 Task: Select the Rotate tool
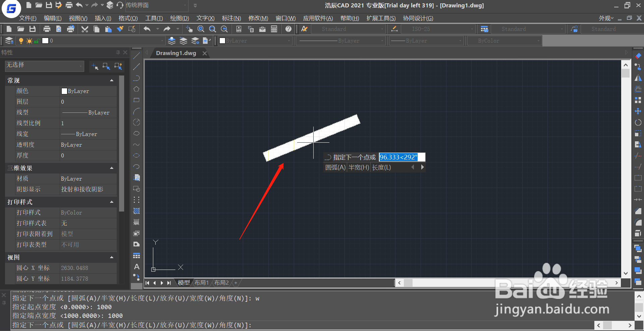[638, 122]
